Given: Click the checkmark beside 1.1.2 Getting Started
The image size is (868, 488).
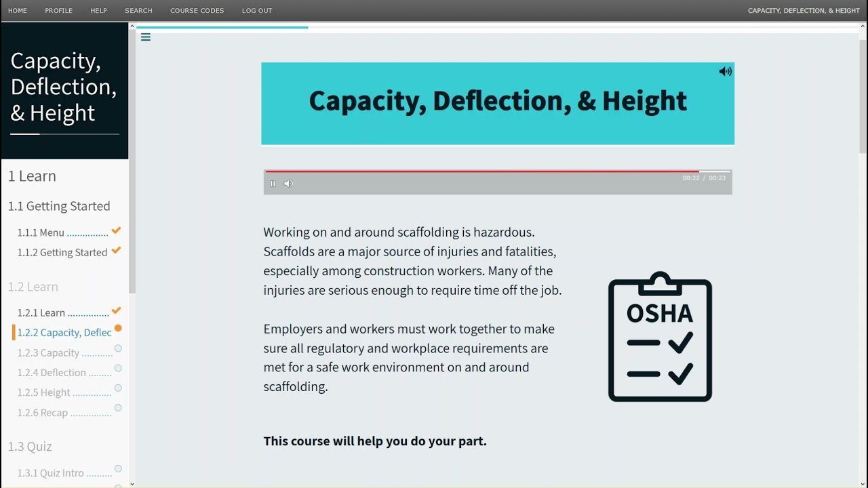Looking at the screenshot, I should point(116,250).
